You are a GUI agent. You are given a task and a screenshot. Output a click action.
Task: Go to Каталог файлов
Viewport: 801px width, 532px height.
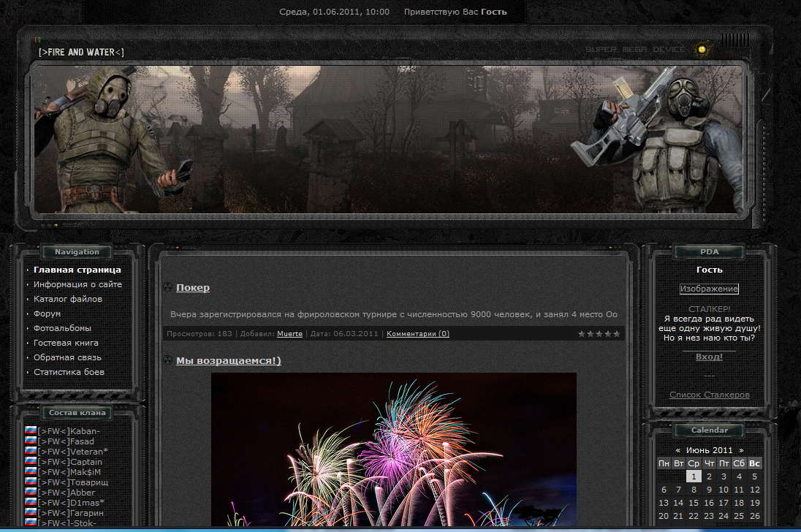tap(68, 299)
